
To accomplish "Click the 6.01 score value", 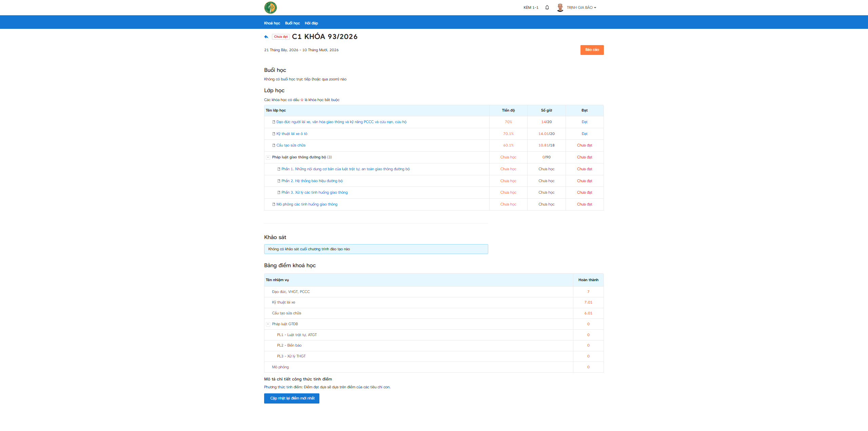I will pyautogui.click(x=588, y=313).
